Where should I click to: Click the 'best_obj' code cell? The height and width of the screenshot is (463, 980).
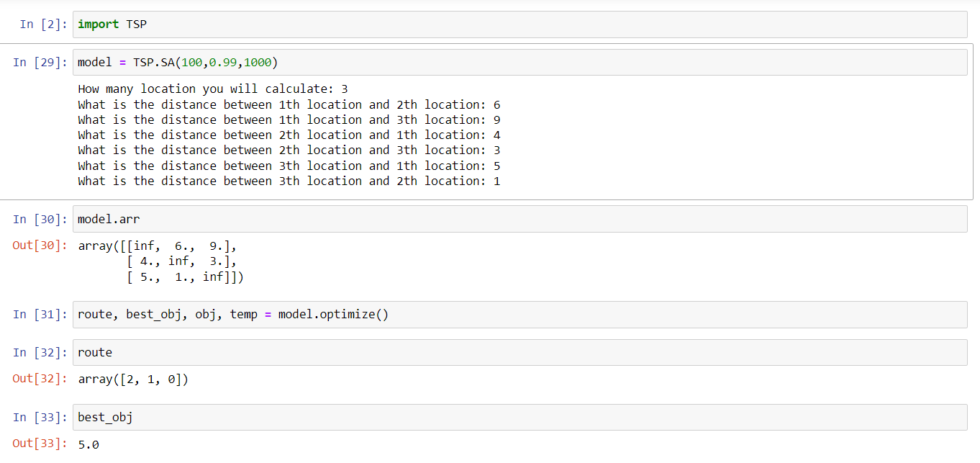(520, 418)
